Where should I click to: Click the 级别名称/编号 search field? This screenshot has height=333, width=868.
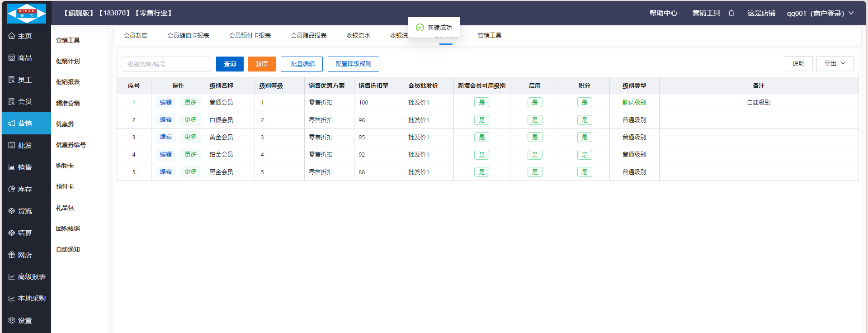[166, 64]
